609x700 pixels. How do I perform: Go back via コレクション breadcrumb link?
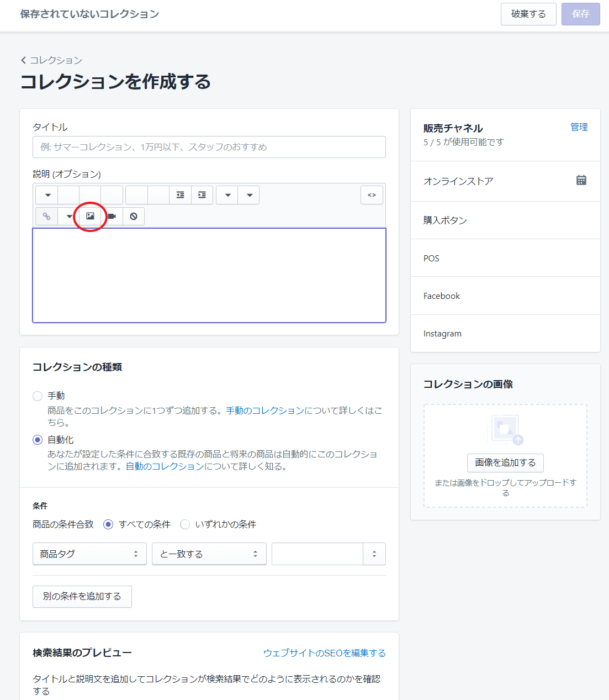tap(56, 60)
